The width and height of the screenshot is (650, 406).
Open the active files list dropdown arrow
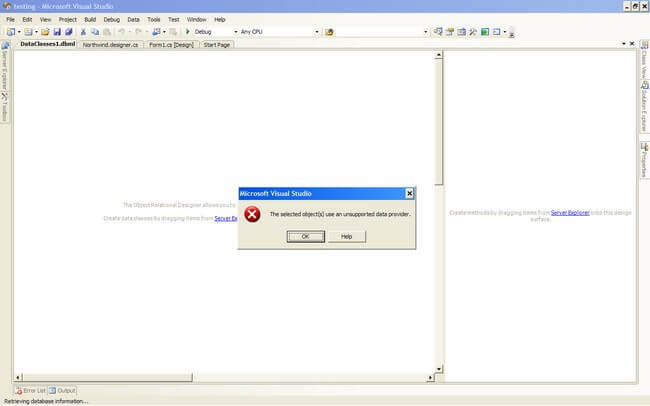click(x=623, y=44)
